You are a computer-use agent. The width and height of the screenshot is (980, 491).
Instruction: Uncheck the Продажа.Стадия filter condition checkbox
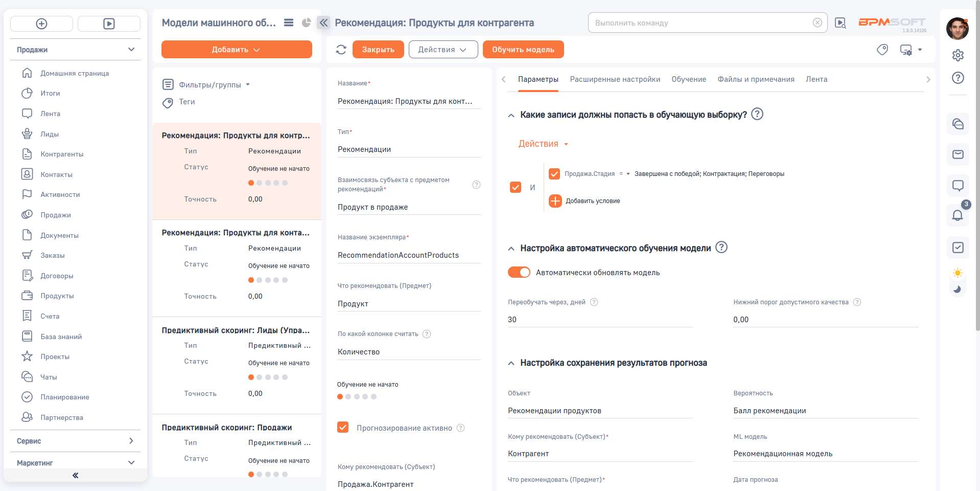coord(554,174)
